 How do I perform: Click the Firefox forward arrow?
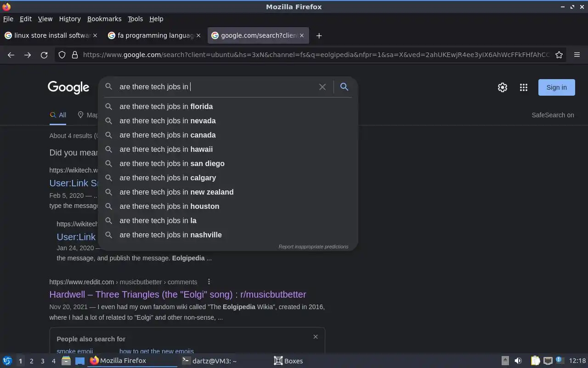click(28, 55)
